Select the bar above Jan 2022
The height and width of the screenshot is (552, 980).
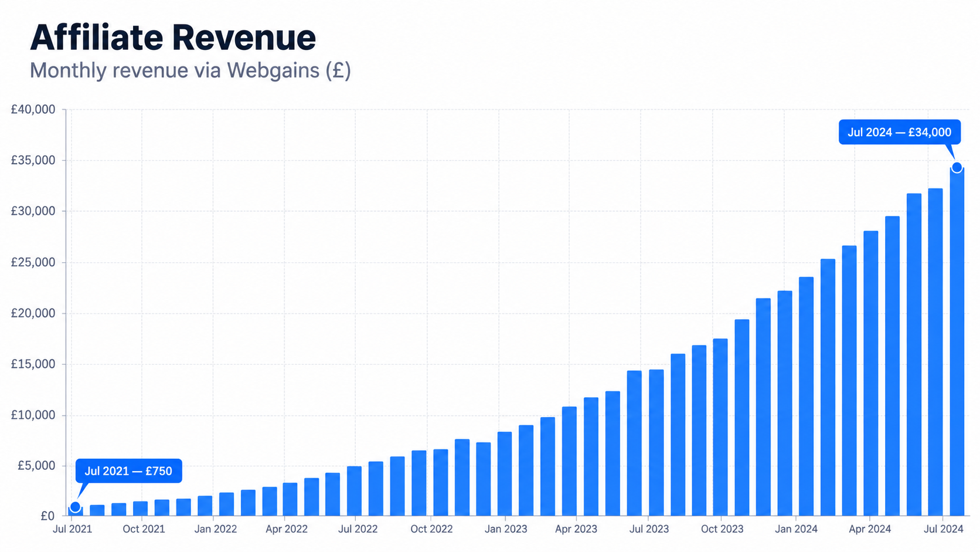coord(205,506)
